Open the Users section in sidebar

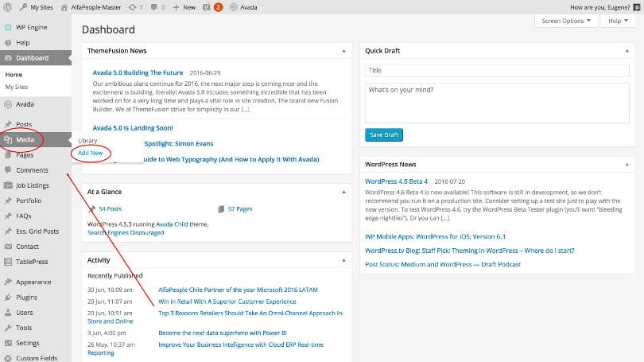click(25, 313)
